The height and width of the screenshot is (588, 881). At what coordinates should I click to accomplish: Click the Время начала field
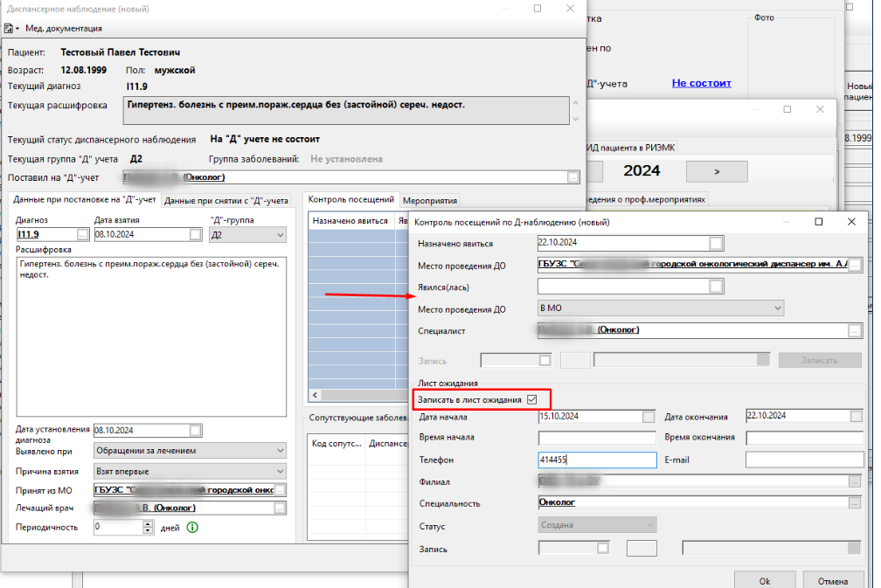pyautogui.click(x=597, y=438)
